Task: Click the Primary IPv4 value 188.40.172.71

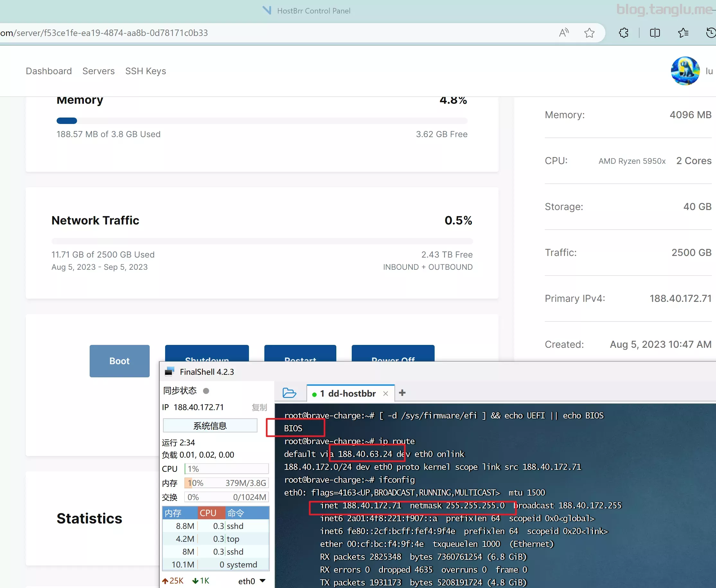Action: (x=680, y=298)
